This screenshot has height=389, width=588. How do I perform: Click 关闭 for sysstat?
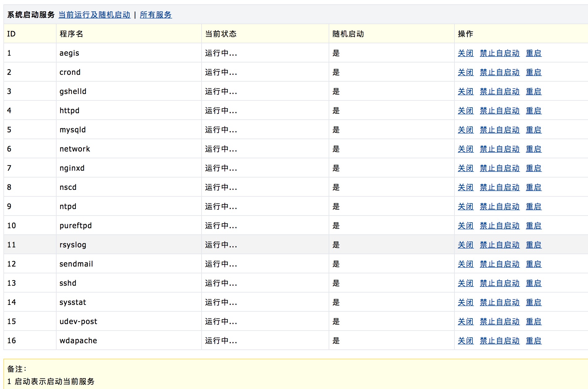tap(466, 302)
